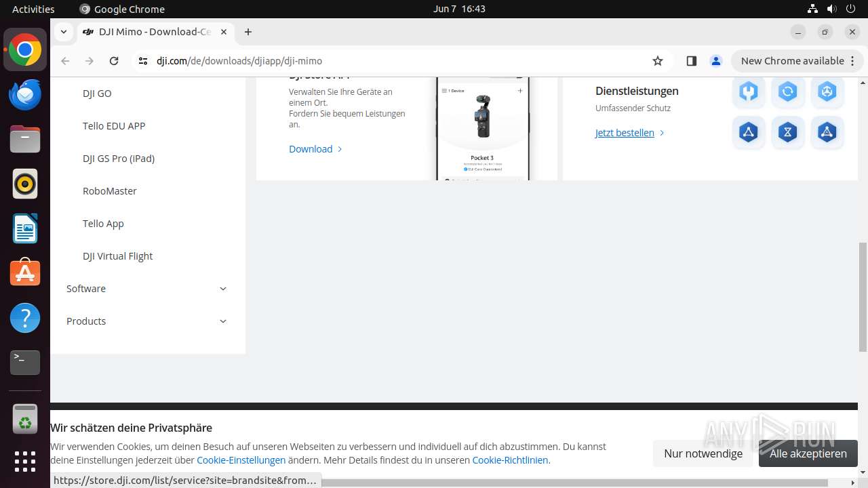
Task: Show Applications grid in the dock
Action: click(25, 462)
